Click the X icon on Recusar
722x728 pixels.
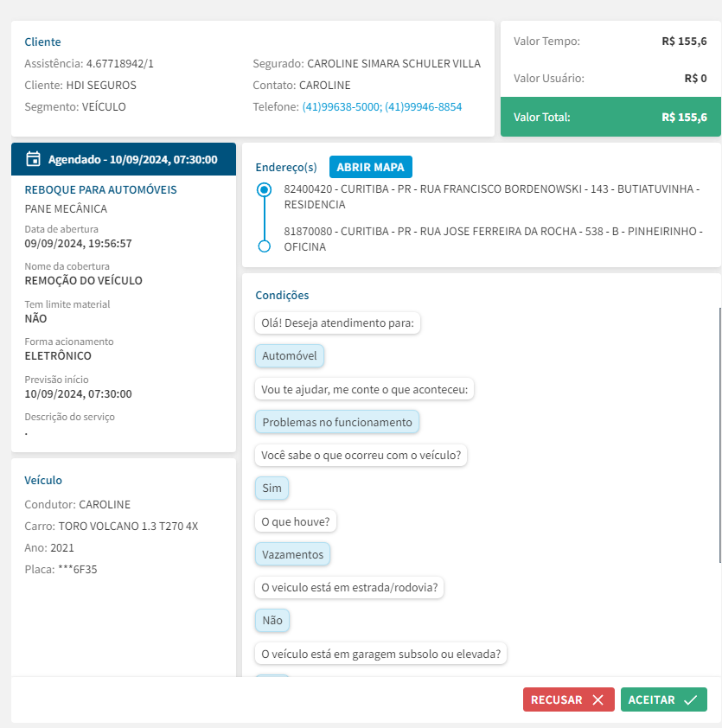point(597,700)
